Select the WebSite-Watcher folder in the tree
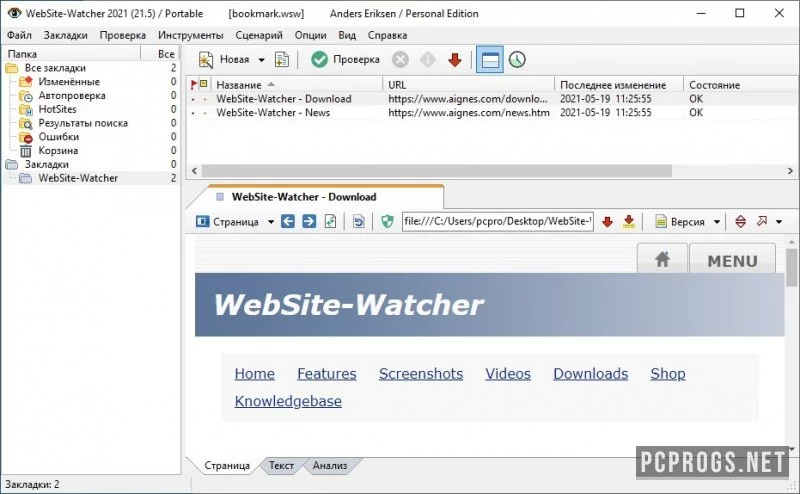The image size is (800, 494). tap(78, 178)
